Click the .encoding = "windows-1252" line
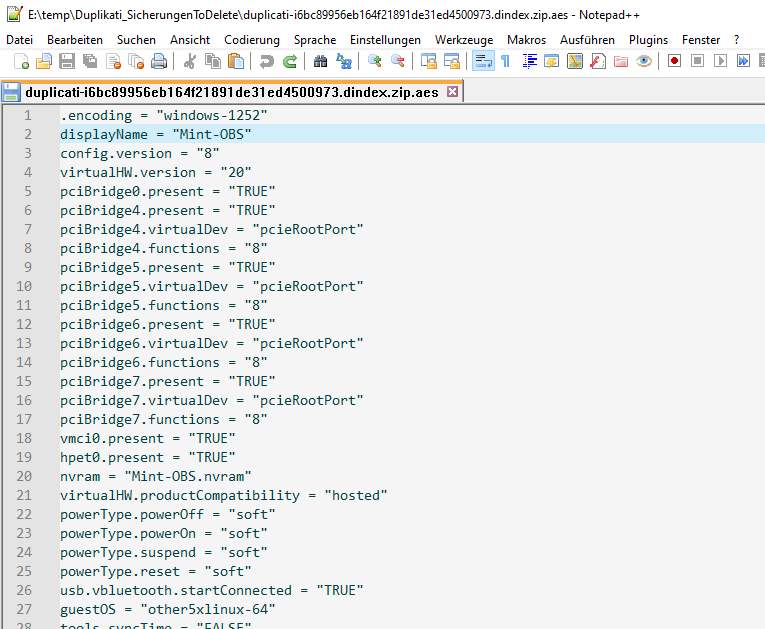The height and width of the screenshot is (629, 765). (x=163, y=115)
